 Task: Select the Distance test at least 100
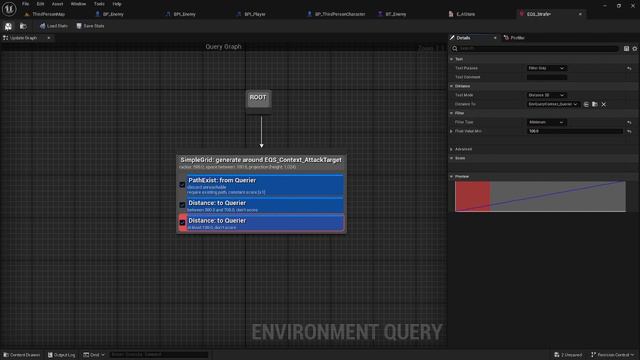pos(265,223)
